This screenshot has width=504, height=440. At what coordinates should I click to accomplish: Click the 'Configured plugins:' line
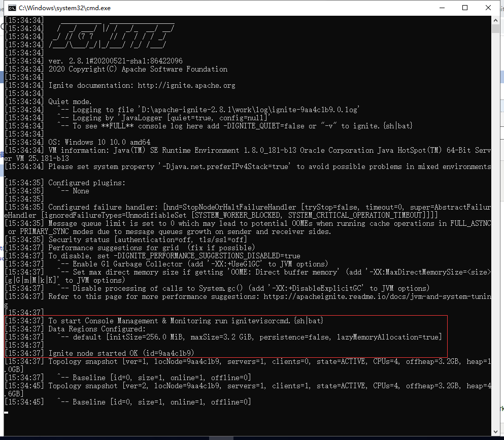tap(87, 183)
